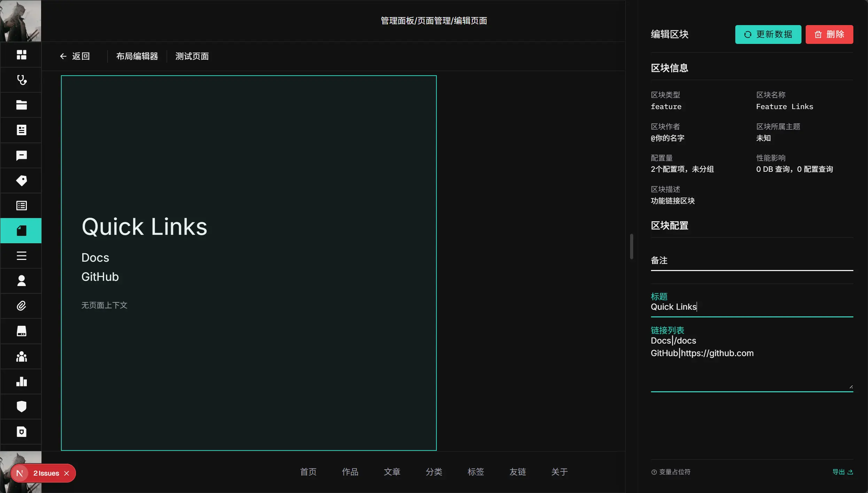Open the paperclip attachments sidebar icon
Image resolution: width=868 pixels, height=493 pixels.
(21, 306)
